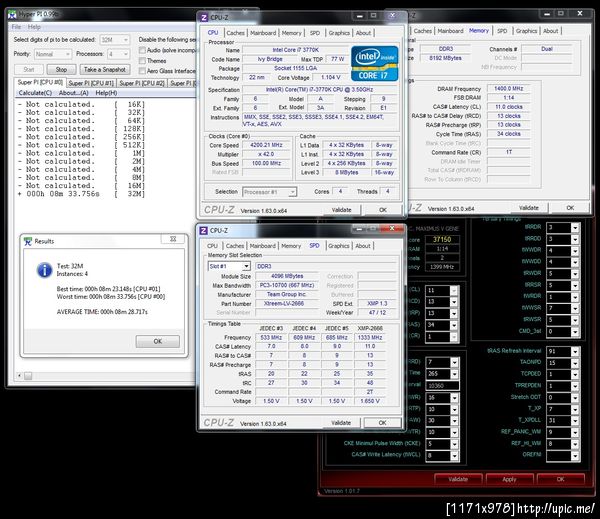Open About tab in top CPU-Z CPU window
This screenshot has width=600, height=519.
pos(363,33)
